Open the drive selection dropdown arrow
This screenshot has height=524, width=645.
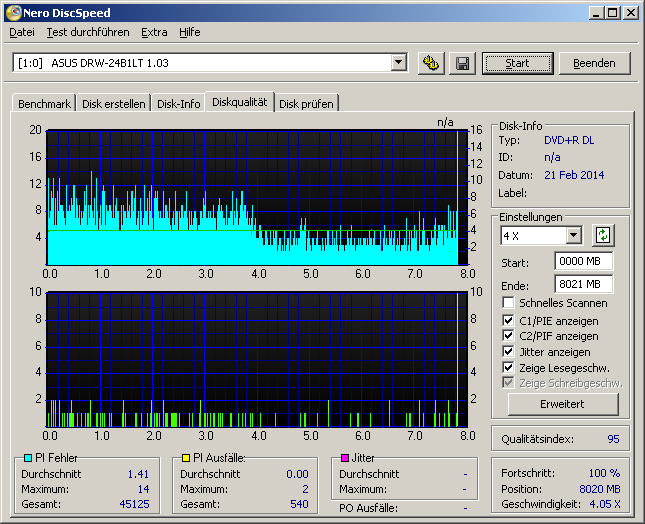(398, 63)
